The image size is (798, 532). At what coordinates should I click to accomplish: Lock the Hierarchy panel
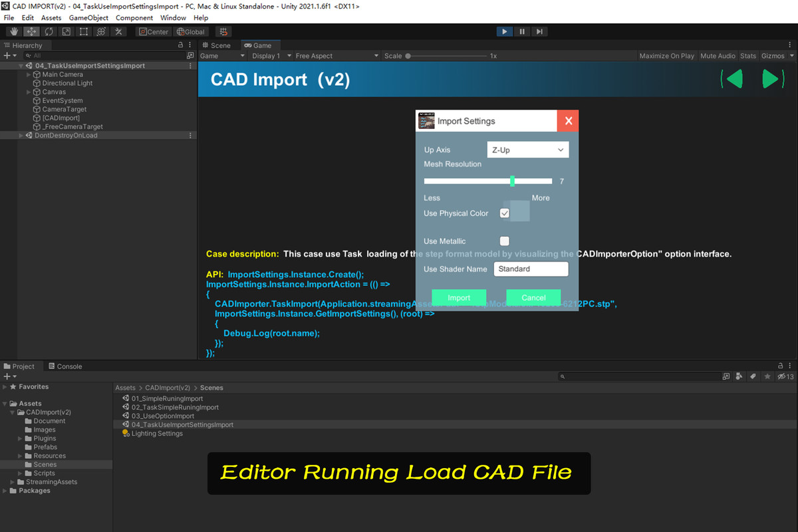click(x=181, y=45)
